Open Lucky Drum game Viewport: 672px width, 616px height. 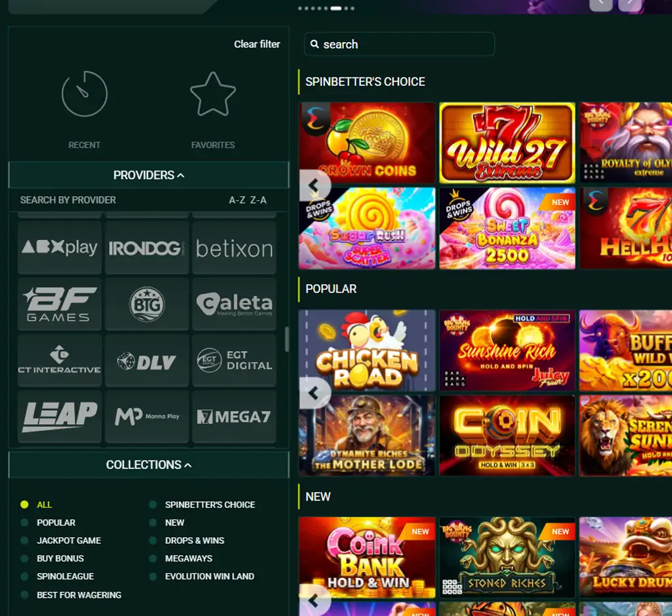[625, 558]
